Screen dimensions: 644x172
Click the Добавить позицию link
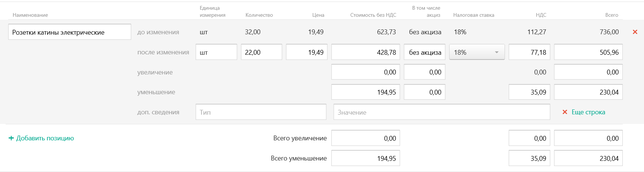(45, 138)
